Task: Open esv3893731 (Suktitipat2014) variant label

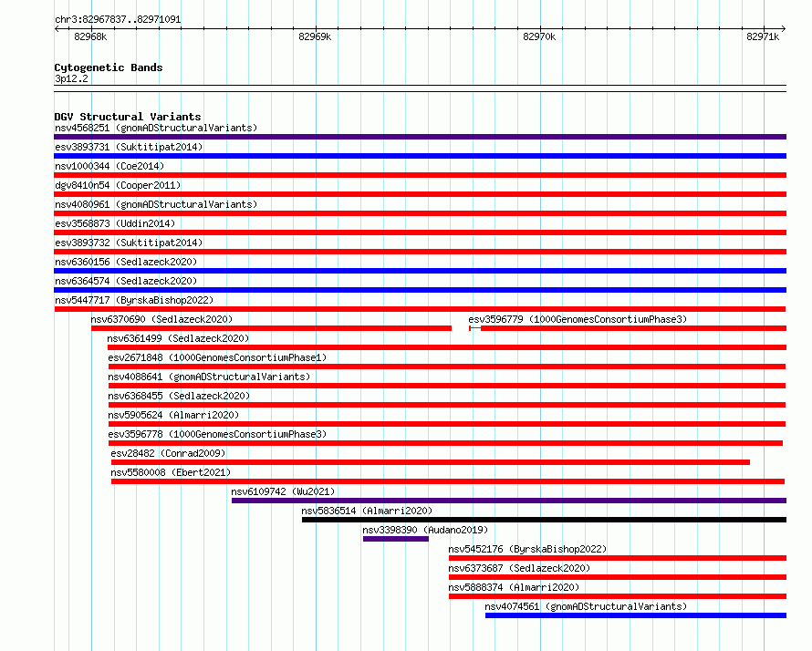Action: (x=129, y=147)
